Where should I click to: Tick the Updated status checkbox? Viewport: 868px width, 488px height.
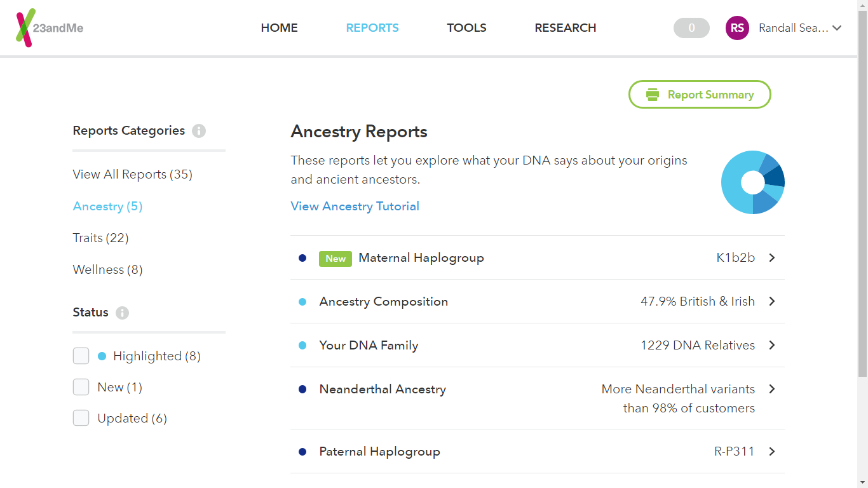[81, 418]
